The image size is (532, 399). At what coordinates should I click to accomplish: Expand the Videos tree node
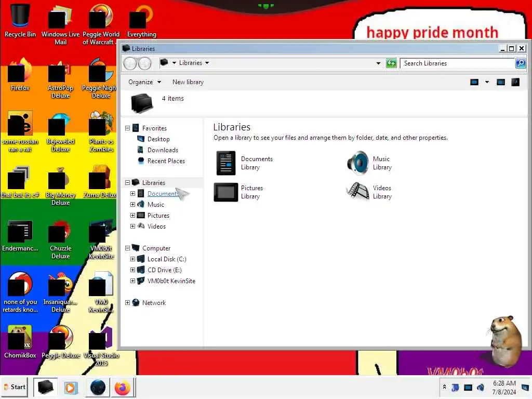click(x=132, y=226)
